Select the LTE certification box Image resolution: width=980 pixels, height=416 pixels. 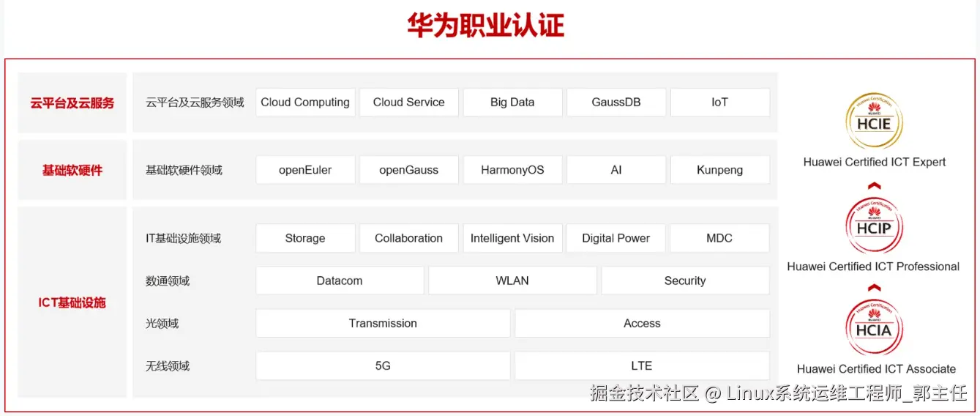[643, 365]
